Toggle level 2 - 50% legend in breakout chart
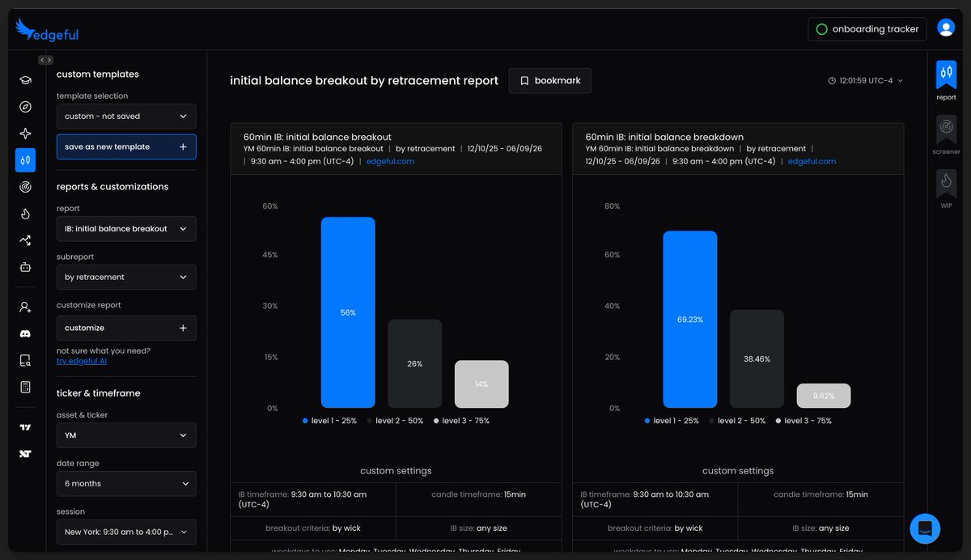Image resolution: width=971 pixels, height=560 pixels. (x=395, y=421)
